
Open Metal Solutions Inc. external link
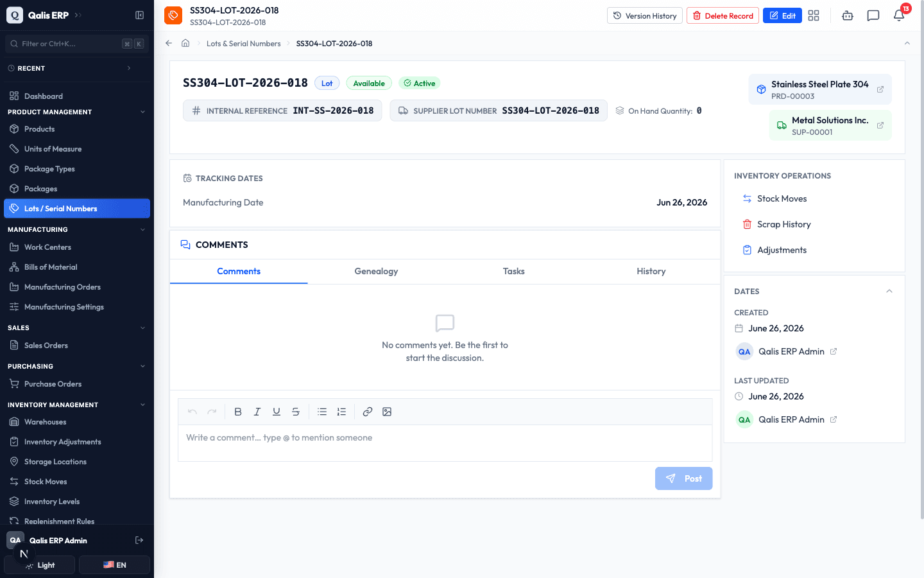coord(880,125)
